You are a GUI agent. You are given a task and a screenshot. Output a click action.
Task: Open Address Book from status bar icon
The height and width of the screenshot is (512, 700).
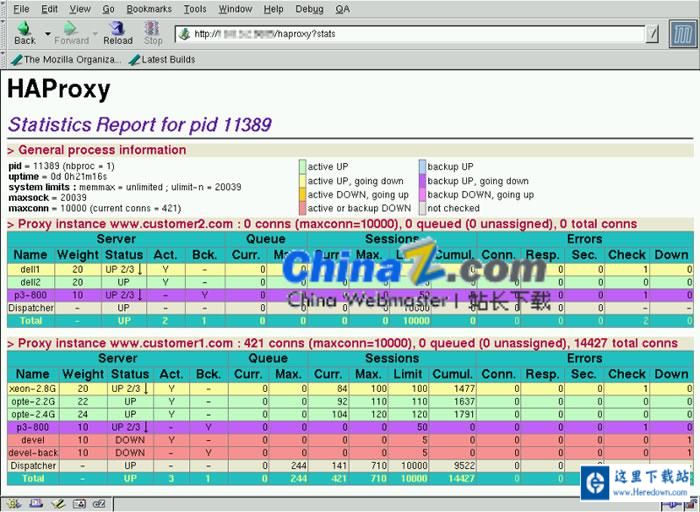[x=79, y=504]
